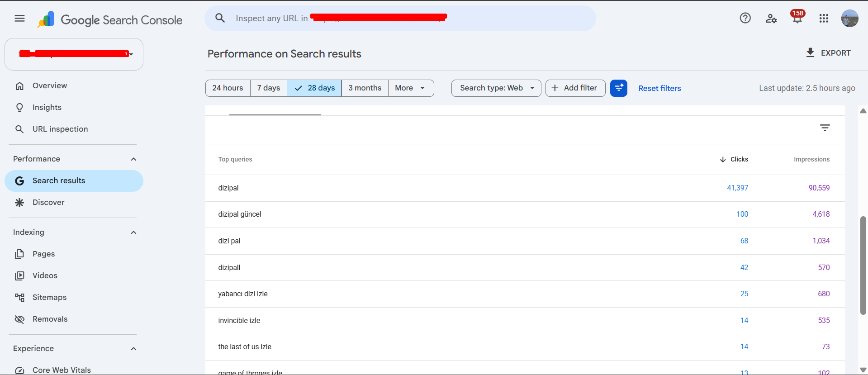The height and width of the screenshot is (375, 868).
Task: Sort by Impressions column header
Action: 811,159
